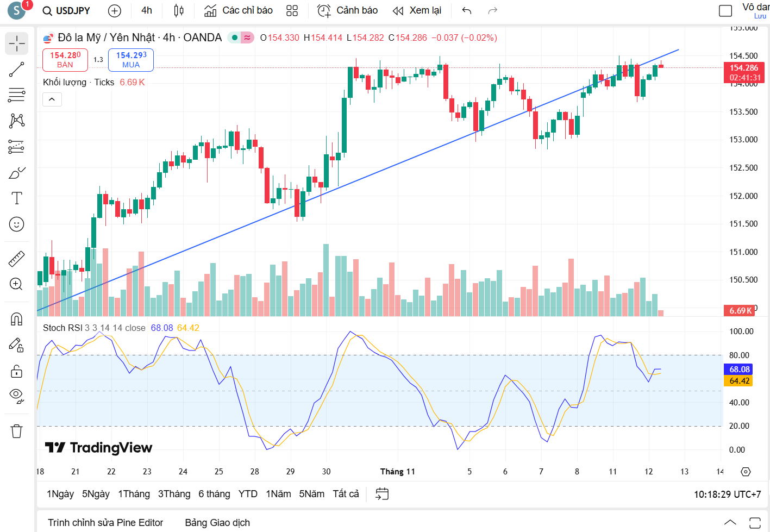
Task: Open the text annotation tool
Action: [x=16, y=198]
